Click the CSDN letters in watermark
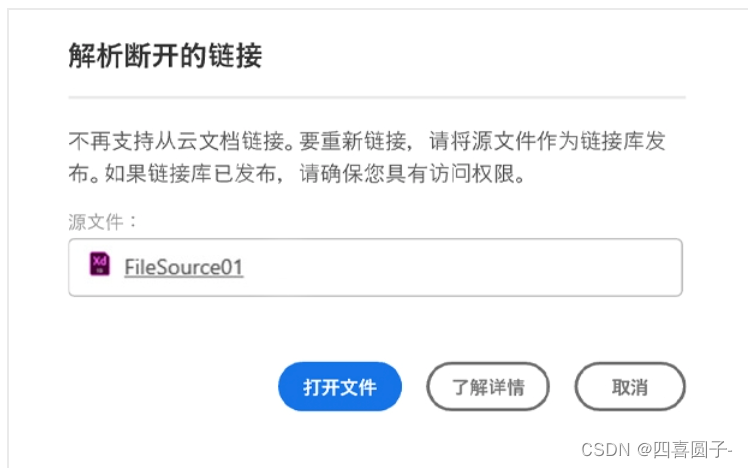748x468 pixels. click(x=606, y=449)
